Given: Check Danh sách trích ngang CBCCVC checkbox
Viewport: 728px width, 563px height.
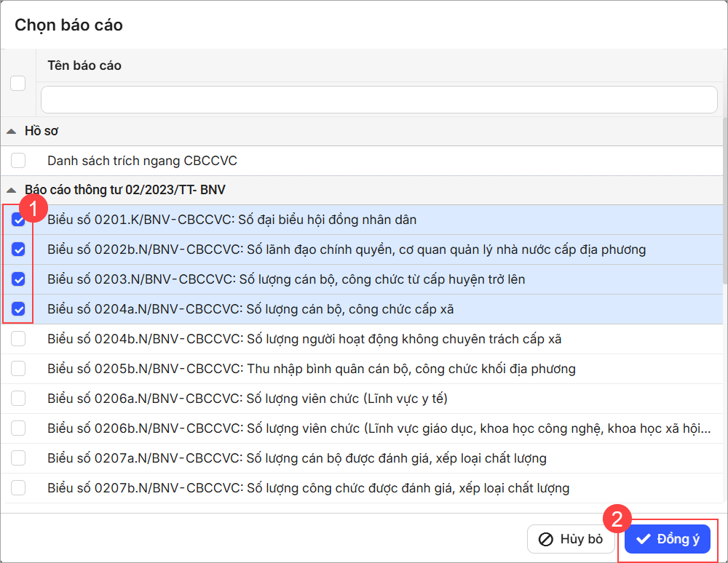Looking at the screenshot, I should pyautogui.click(x=18, y=160).
